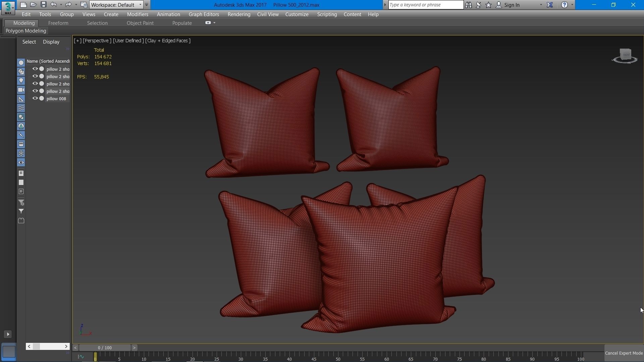Click the 0 / 100 time slider
This screenshot has width=644, height=362.
[x=105, y=348]
